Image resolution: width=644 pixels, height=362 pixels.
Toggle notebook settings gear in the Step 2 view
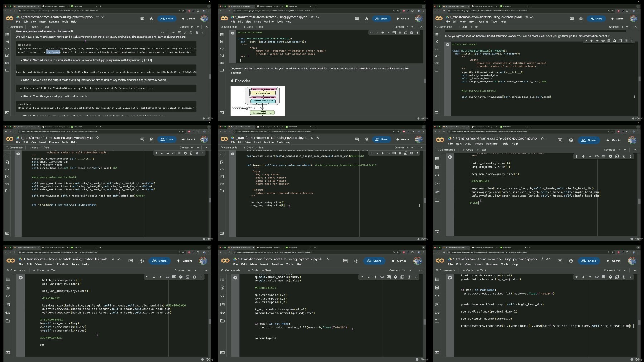click(x=152, y=19)
